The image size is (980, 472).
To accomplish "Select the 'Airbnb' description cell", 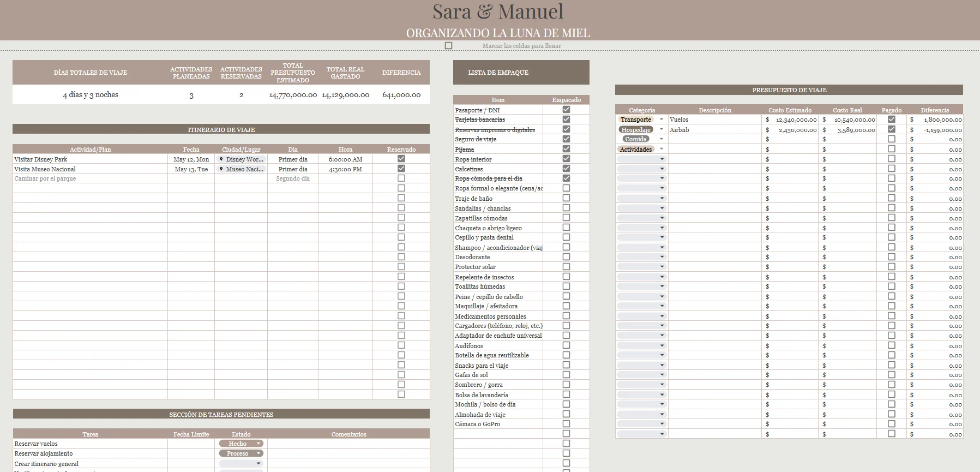I will coord(714,130).
